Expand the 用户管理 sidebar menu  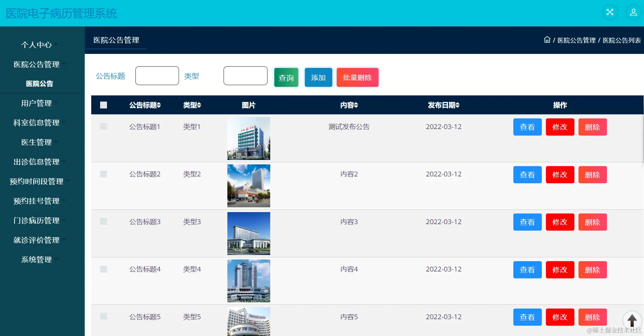coord(40,103)
